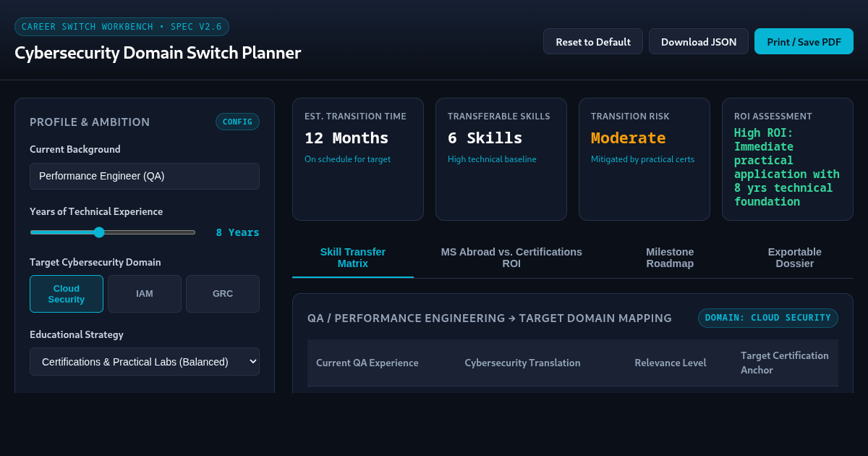Click the 'Current Background' label
The image size is (868, 456).
[75, 149]
